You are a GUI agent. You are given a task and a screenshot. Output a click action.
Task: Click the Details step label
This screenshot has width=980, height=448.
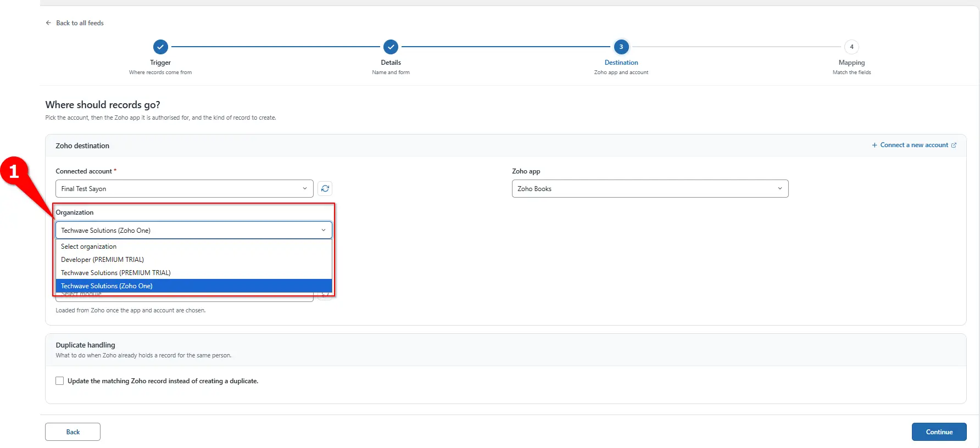391,63
